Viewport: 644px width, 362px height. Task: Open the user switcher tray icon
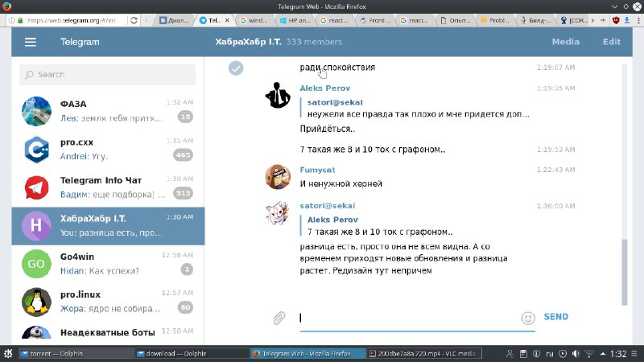[x=510, y=353]
